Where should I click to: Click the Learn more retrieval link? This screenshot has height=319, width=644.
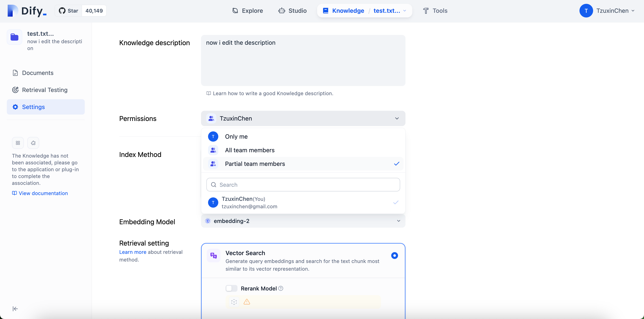pyautogui.click(x=132, y=252)
